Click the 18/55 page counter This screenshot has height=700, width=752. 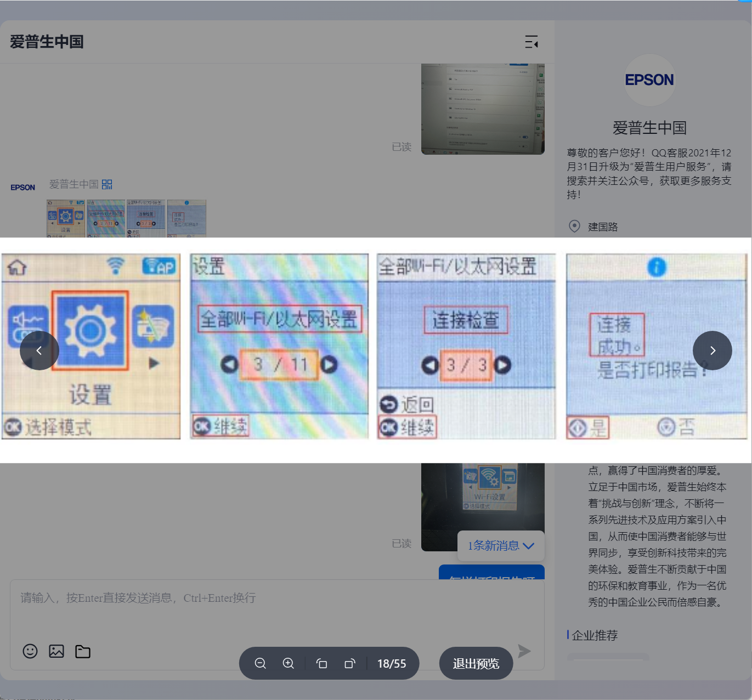[x=392, y=663]
